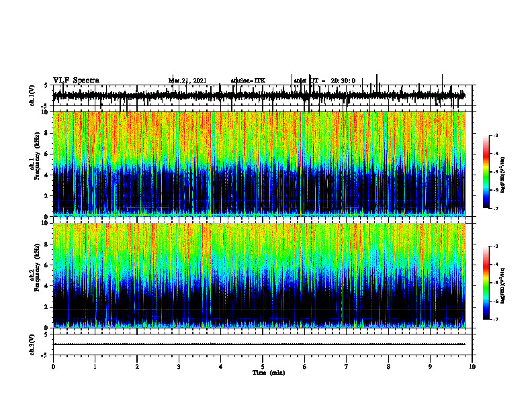Screen dimensions: 532x411
Task: Click the ch.2 color scale label "-7"
Action: point(495,319)
